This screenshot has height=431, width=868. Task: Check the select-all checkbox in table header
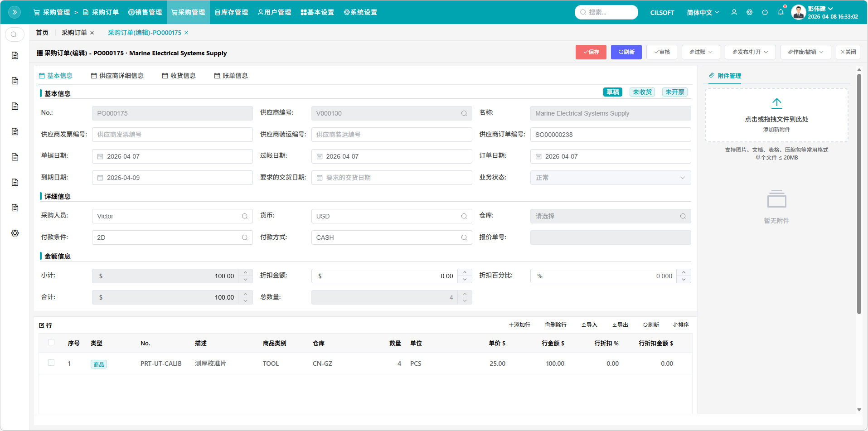[x=51, y=343]
